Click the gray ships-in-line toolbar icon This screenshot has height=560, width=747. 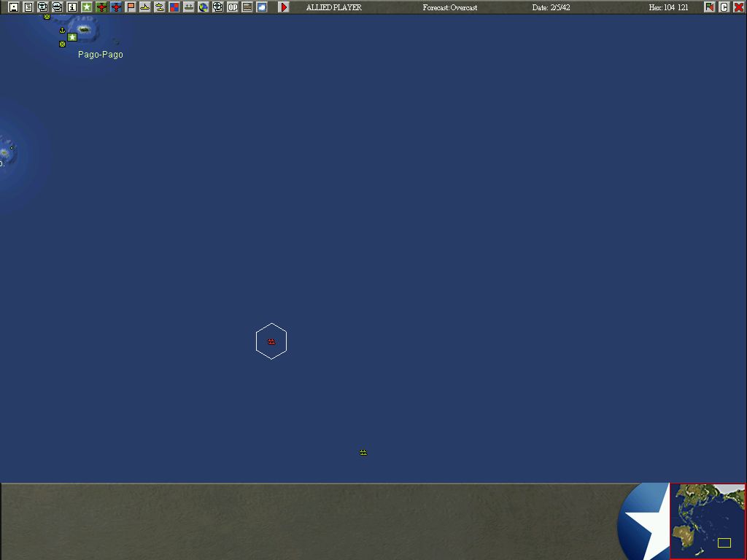pyautogui.click(x=189, y=7)
